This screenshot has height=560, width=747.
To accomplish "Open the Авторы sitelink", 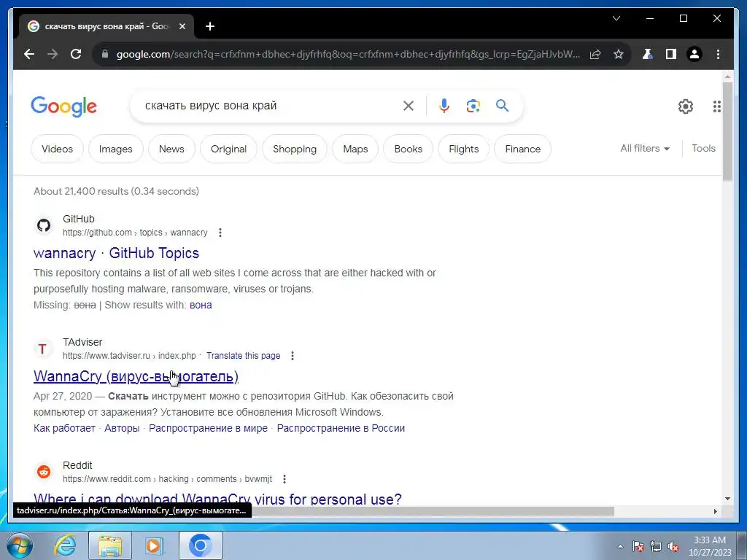I will [122, 428].
